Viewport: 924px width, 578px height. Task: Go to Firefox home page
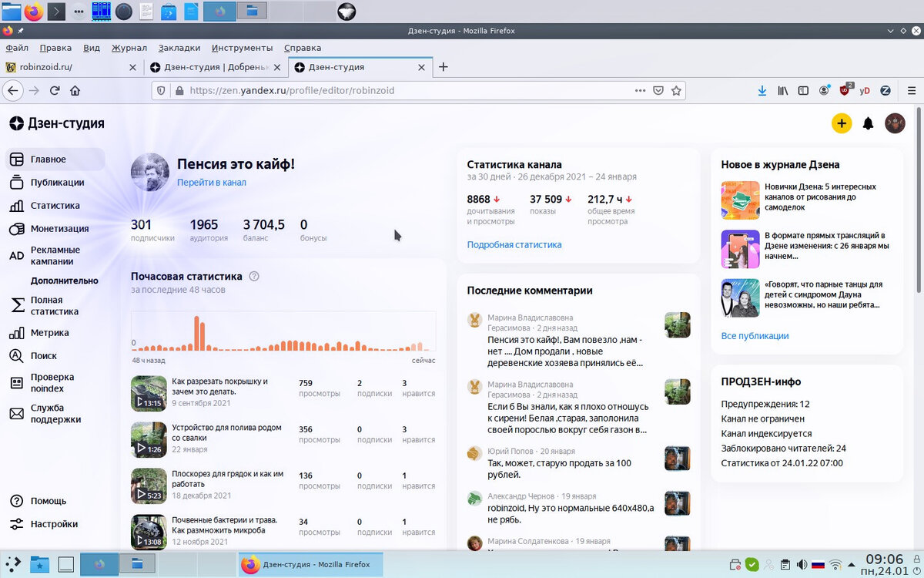[75, 90]
